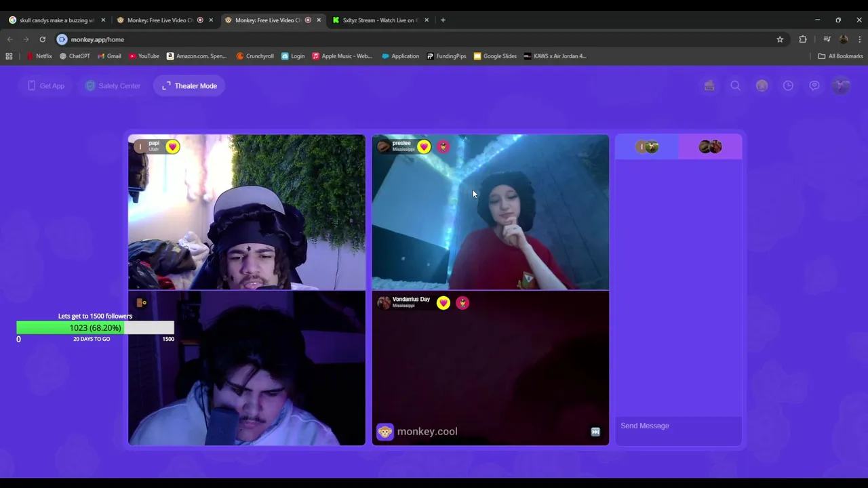This screenshot has width=868, height=488.
Task: Open the Chrome apps grid icon
Action: (x=9, y=56)
